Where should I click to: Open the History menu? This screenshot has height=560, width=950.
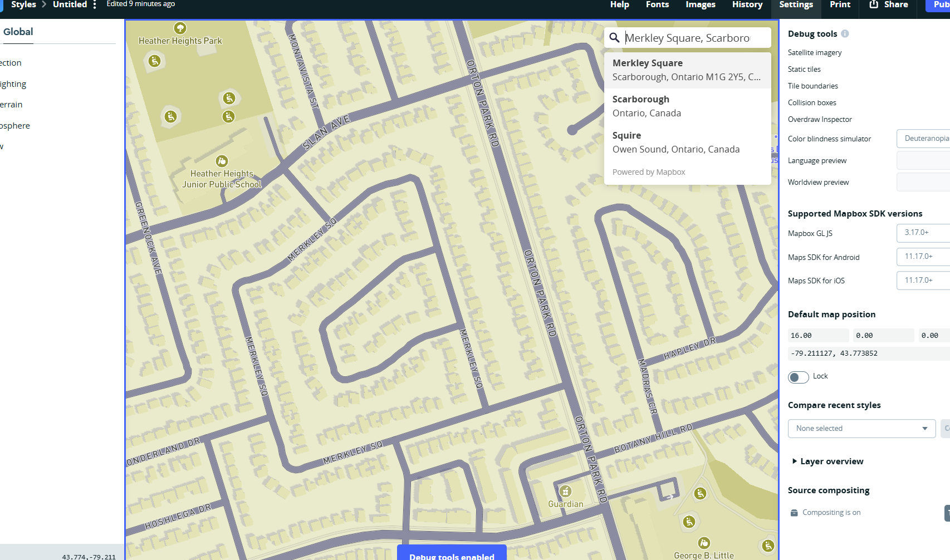[x=747, y=4]
